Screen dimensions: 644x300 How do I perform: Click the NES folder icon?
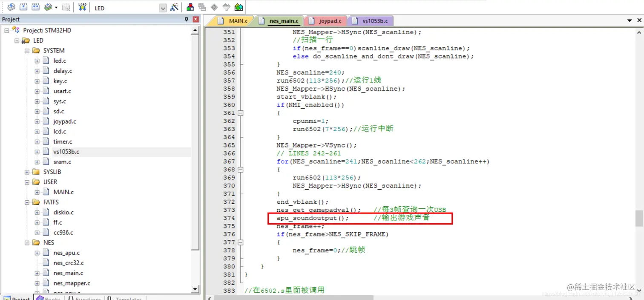[x=36, y=242]
